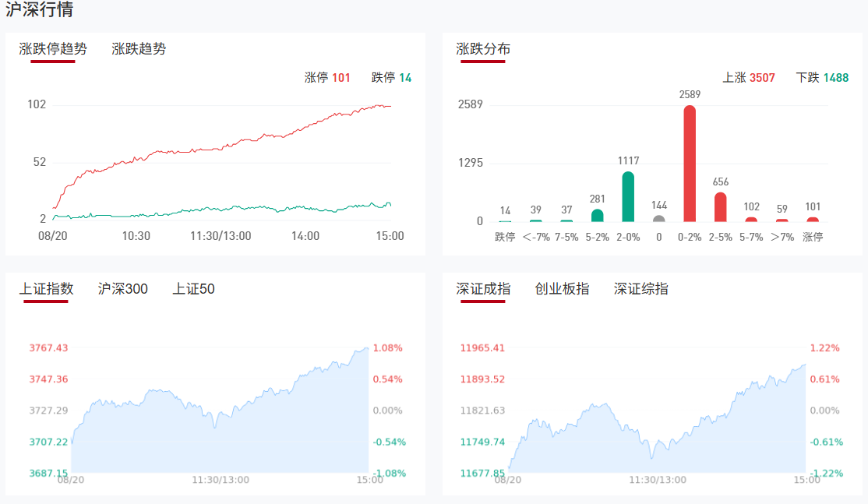Click the 下跌 1488 count label
The image size is (868, 504).
(822, 78)
